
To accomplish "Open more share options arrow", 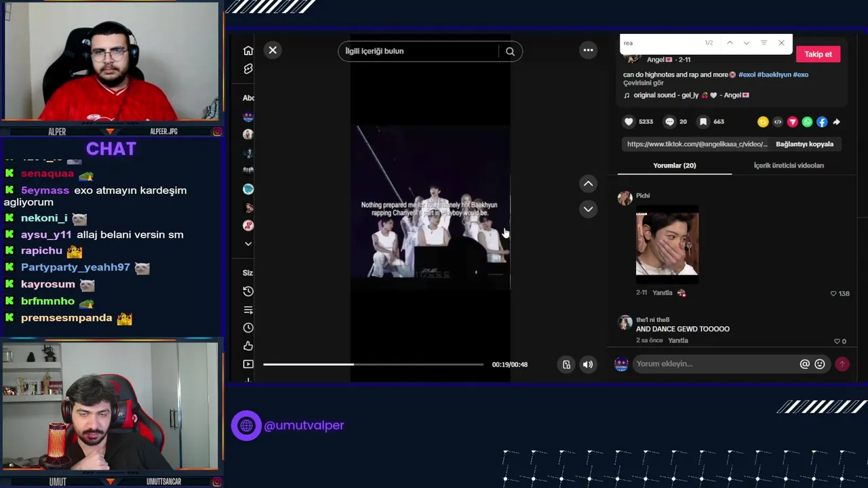I will [836, 122].
